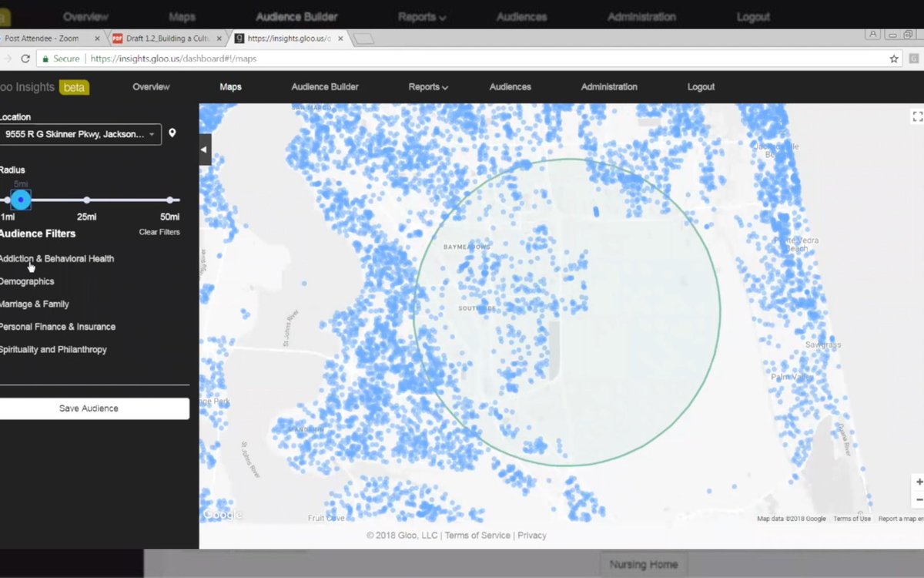
Task: Expand the Marriage & Family filter
Action: tap(35, 304)
